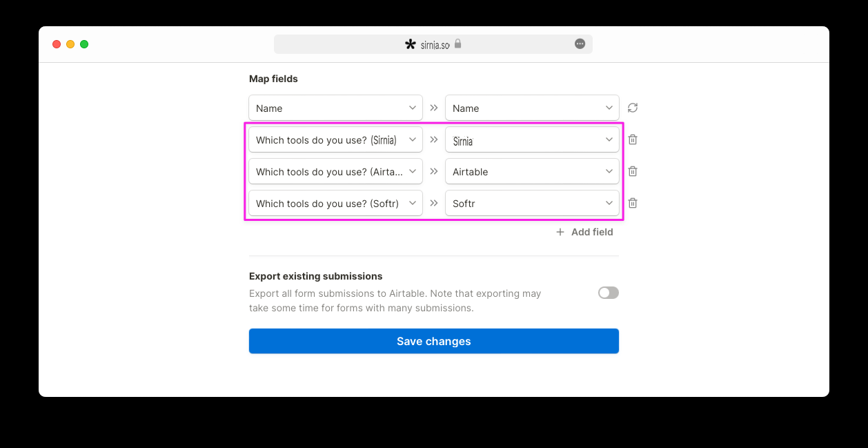The image size is (868, 448).
Task: Open the Airtable destination field dropdown
Action: click(532, 171)
